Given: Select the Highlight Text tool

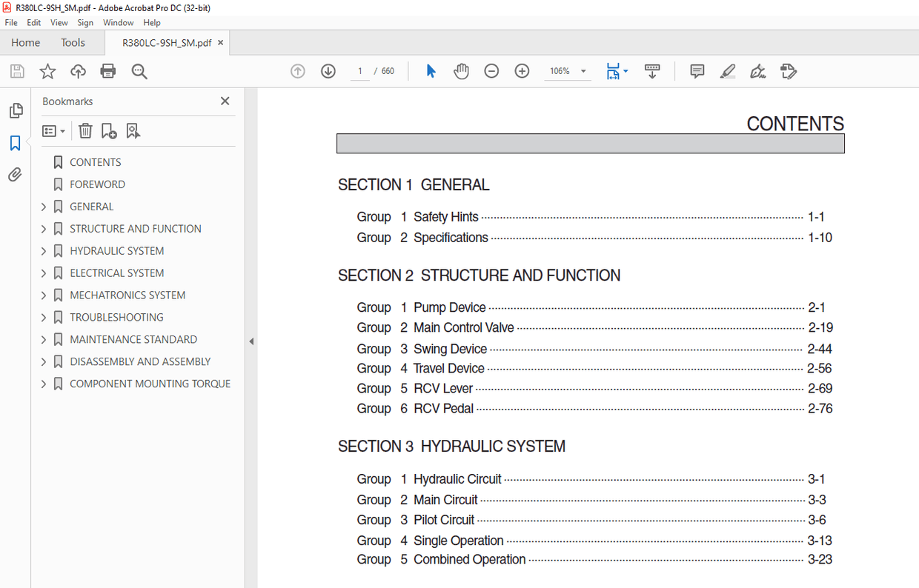Looking at the screenshot, I should 727,71.
